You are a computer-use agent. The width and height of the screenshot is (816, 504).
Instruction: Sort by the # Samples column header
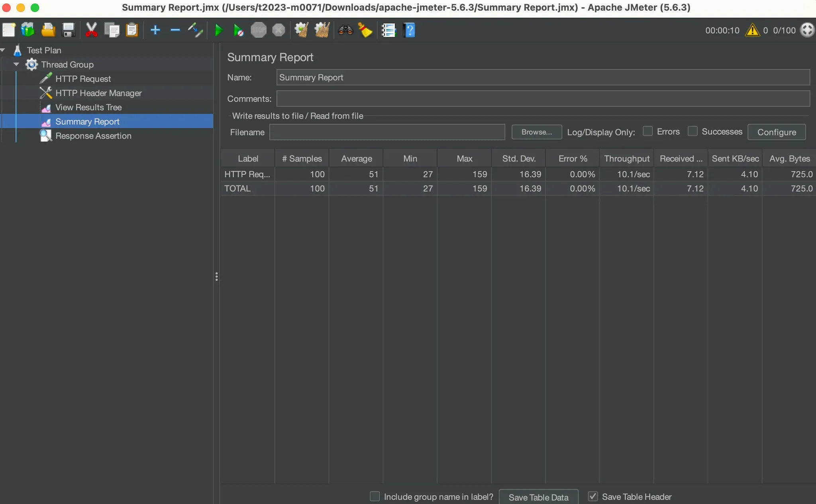pos(302,158)
